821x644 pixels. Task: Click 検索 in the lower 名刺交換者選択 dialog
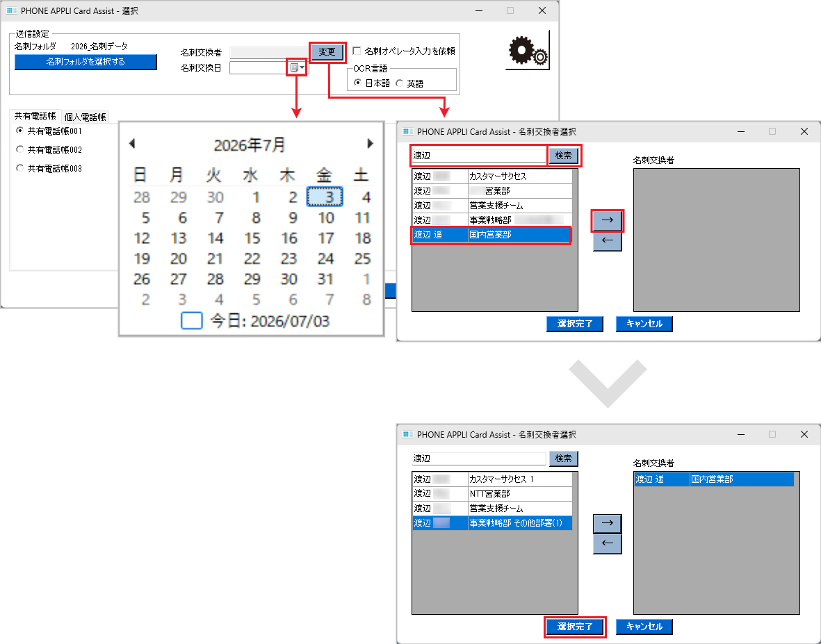(563, 459)
